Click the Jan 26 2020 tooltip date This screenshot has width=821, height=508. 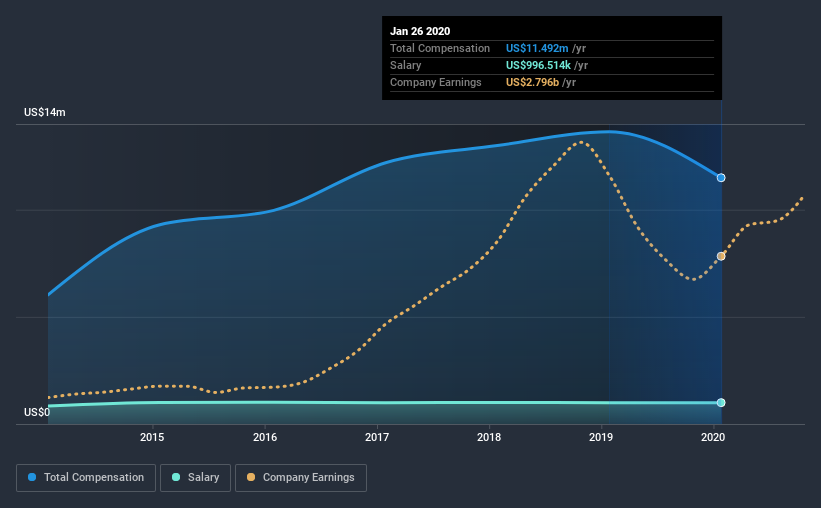[420, 31]
